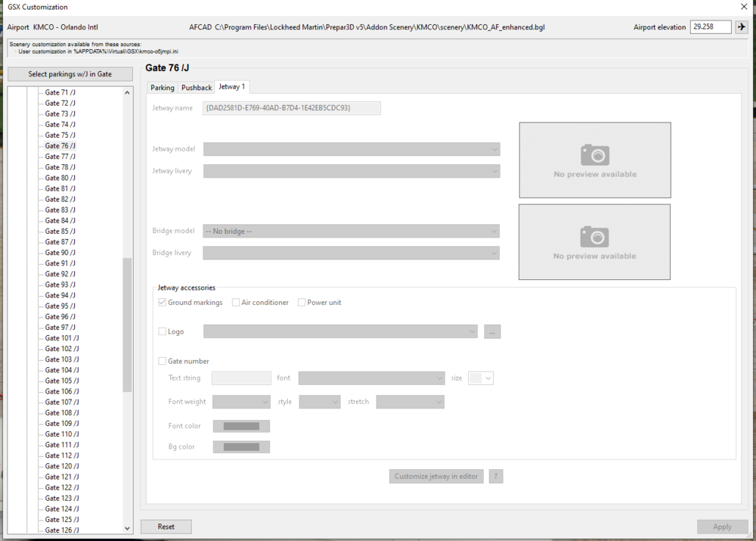Close the GSX Customization window
Viewport: 756px width, 541px height.
pyautogui.click(x=745, y=8)
